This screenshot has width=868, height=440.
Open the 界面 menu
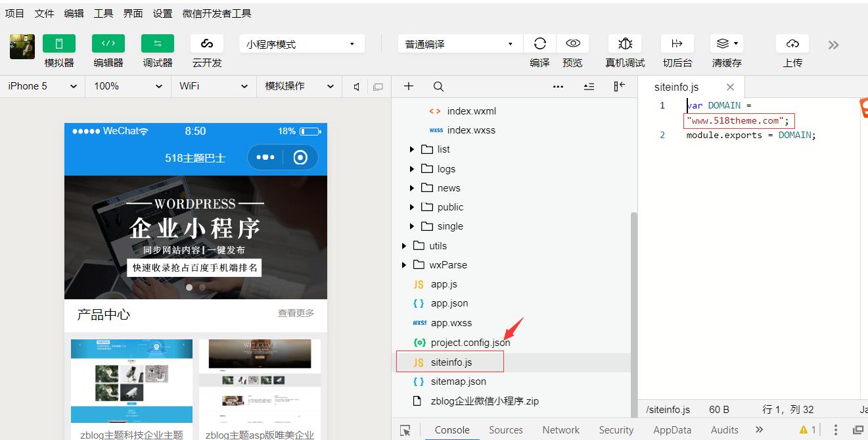coord(133,13)
